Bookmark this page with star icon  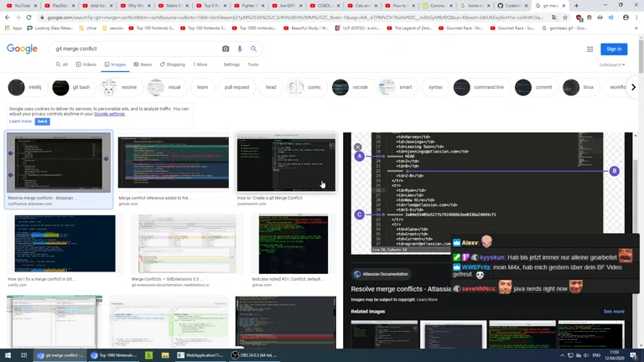point(565,18)
